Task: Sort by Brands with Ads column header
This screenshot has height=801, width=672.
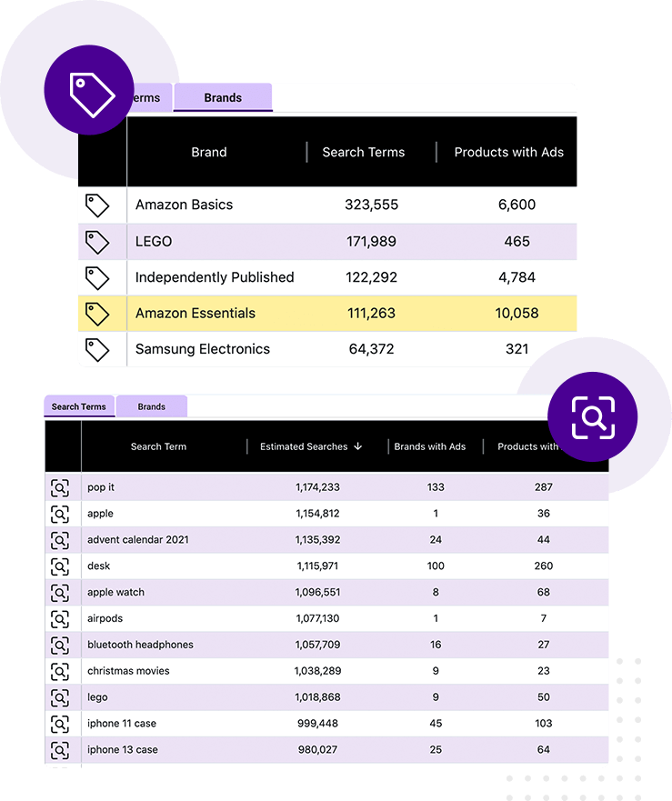Action: (x=430, y=446)
